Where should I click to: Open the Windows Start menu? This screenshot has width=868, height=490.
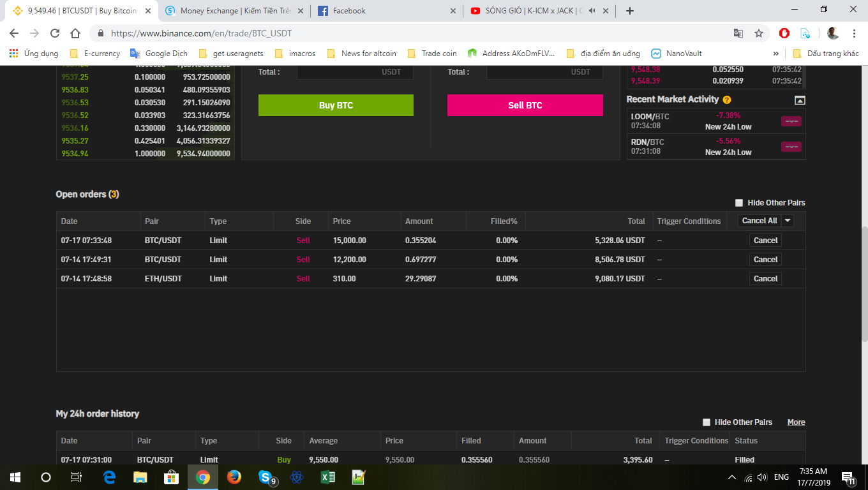click(15, 477)
